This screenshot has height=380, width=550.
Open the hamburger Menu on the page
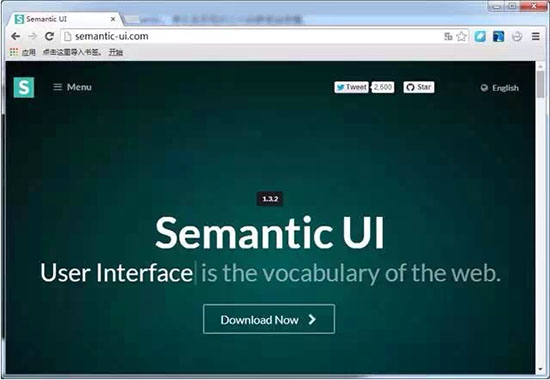coord(72,87)
